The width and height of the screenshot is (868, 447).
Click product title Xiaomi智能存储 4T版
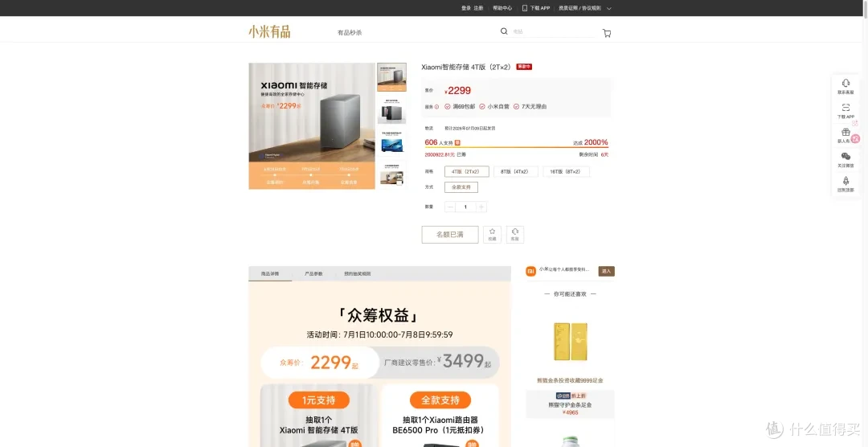[466, 67]
